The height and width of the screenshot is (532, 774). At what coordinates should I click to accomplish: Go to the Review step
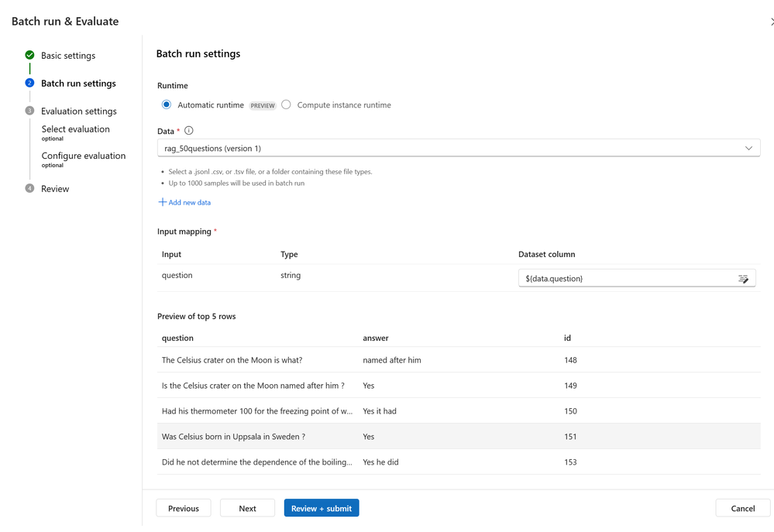pyautogui.click(x=55, y=188)
